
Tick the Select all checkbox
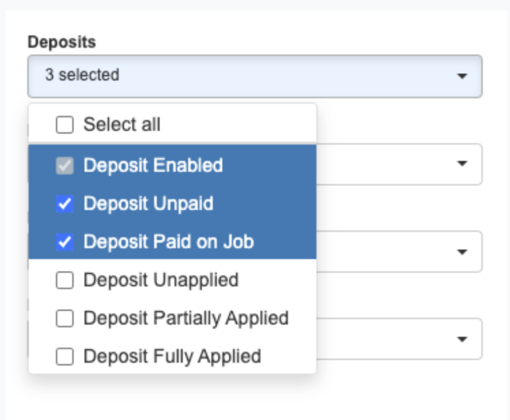tap(65, 125)
